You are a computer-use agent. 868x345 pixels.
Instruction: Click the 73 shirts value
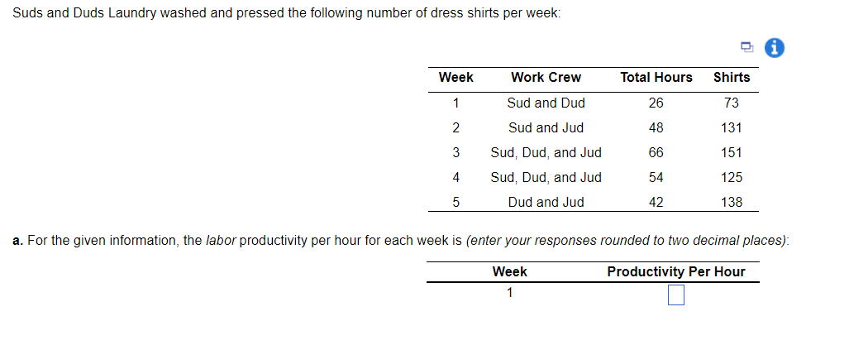(732, 103)
